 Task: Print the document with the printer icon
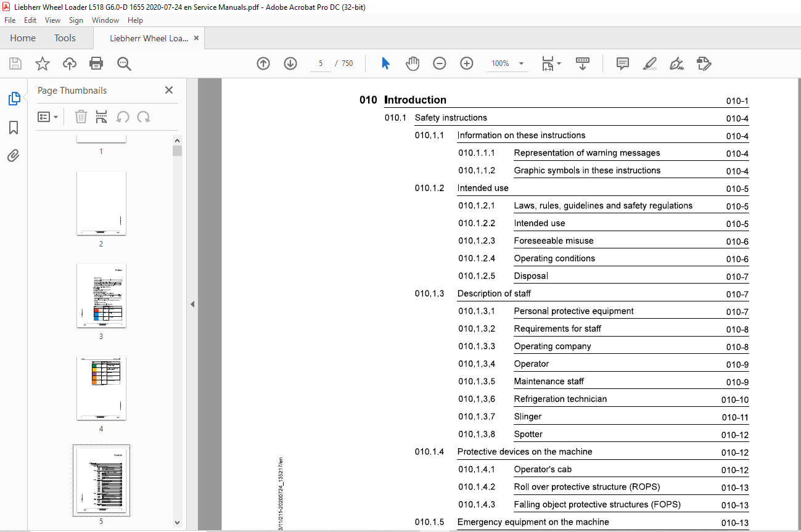(x=96, y=63)
